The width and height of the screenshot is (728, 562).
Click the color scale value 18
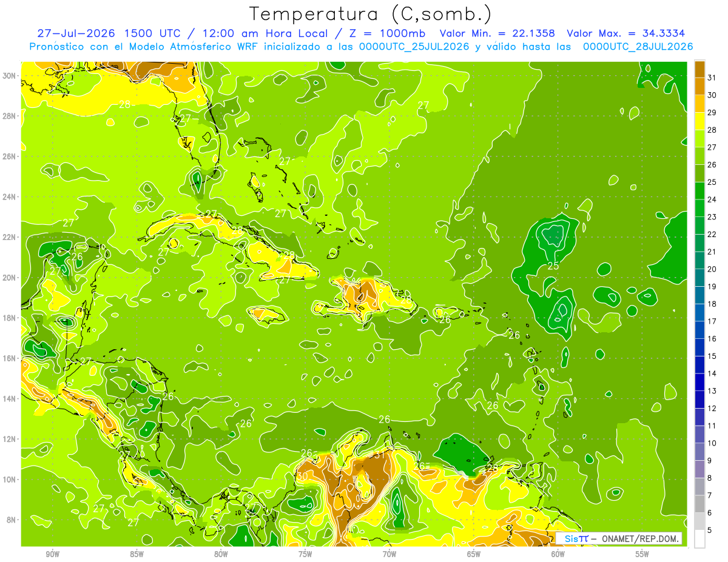coord(712,304)
